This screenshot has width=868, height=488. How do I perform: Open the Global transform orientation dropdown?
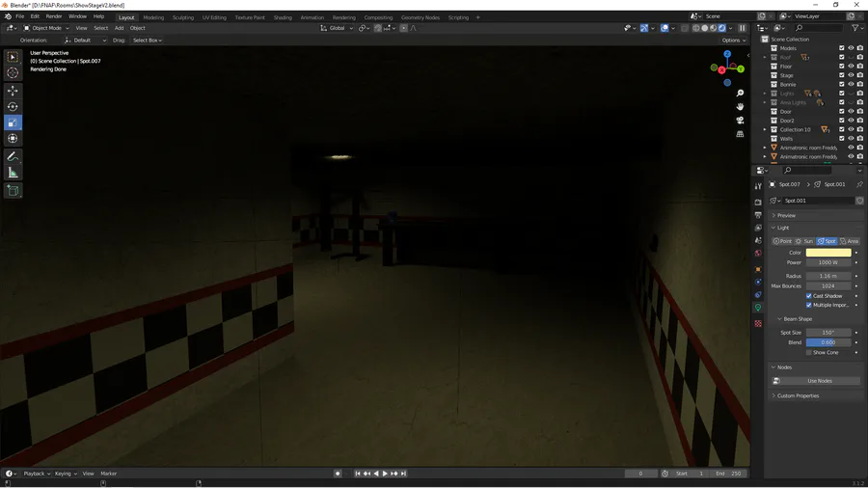point(337,28)
